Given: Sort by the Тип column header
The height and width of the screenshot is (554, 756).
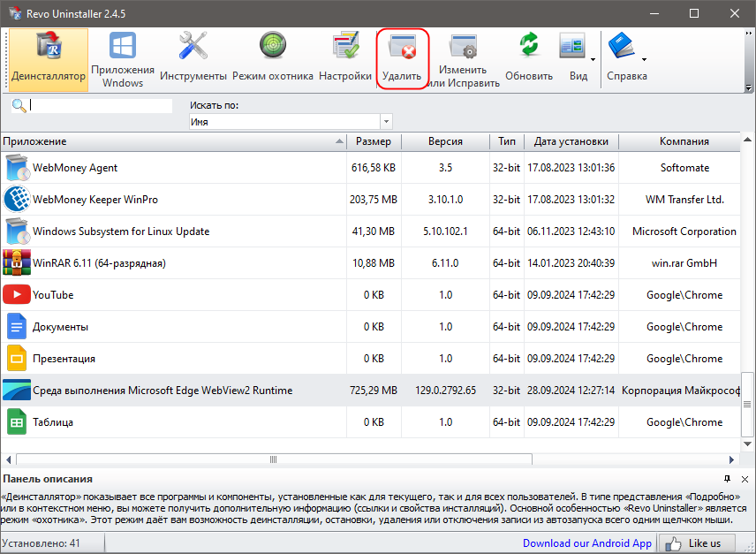Looking at the screenshot, I should coord(507,141).
